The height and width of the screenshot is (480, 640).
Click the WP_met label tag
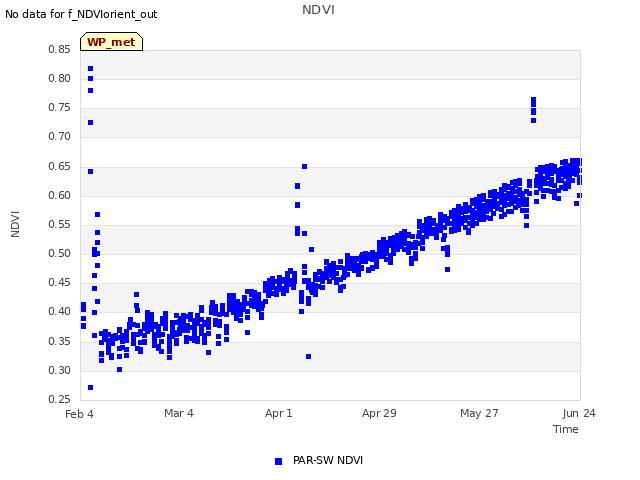coord(111,42)
